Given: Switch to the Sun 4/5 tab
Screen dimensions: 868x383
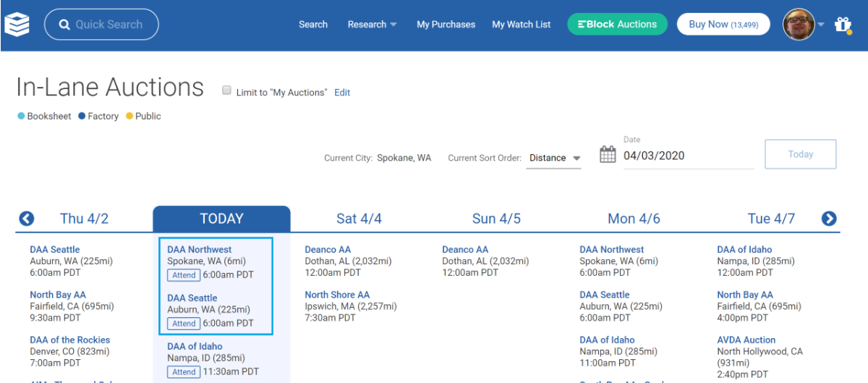Looking at the screenshot, I should tap(496, 219).
